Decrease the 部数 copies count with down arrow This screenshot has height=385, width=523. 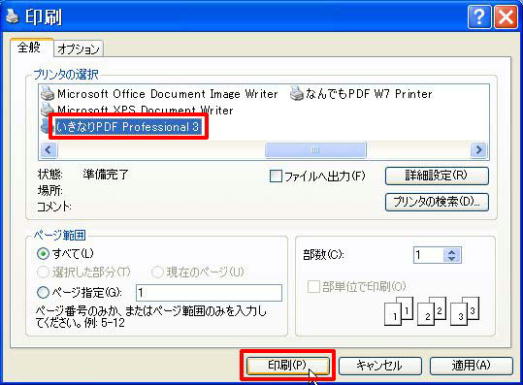[452, 259]
